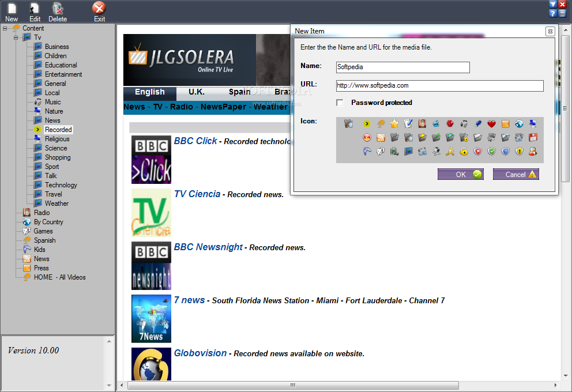This screenshot has width=572, height=392.
Task: Select Music category in tree
Action: tap(53, 102)
